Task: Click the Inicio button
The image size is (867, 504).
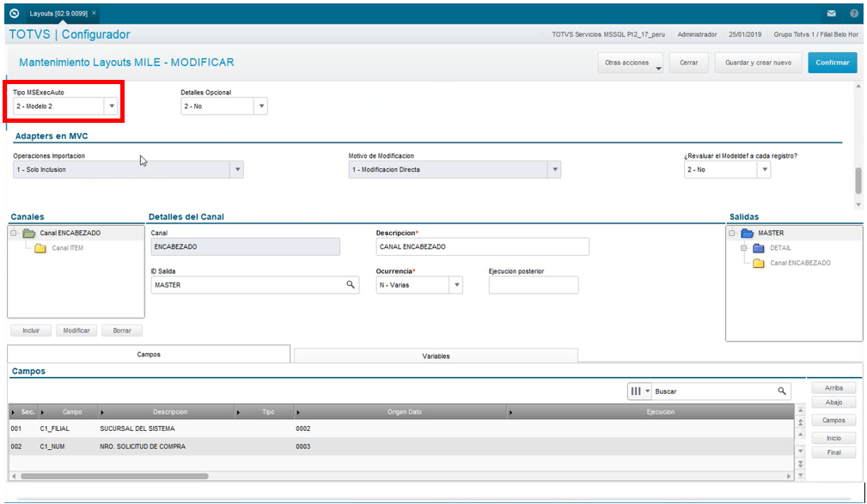Action: tap(833, 438)
